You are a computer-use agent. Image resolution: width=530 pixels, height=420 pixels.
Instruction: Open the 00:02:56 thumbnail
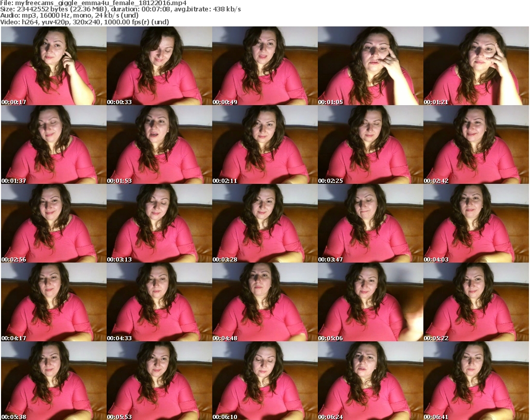(53, 223)
